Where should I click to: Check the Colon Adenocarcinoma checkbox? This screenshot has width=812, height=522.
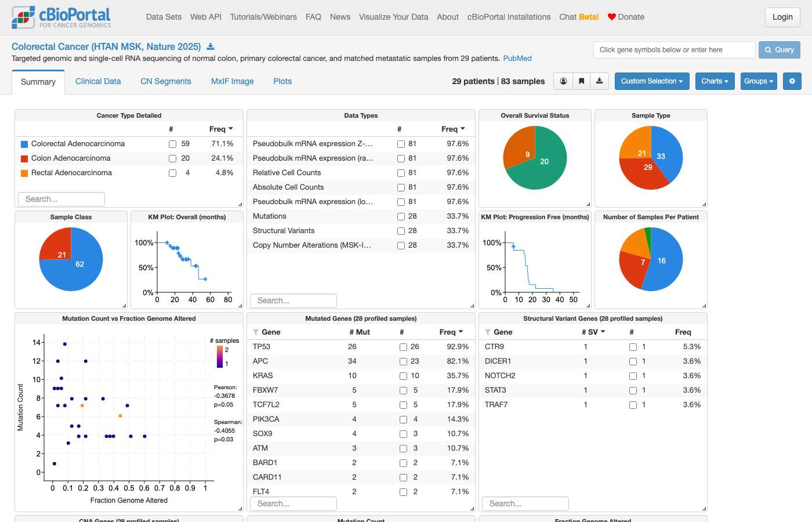[172, 158]
